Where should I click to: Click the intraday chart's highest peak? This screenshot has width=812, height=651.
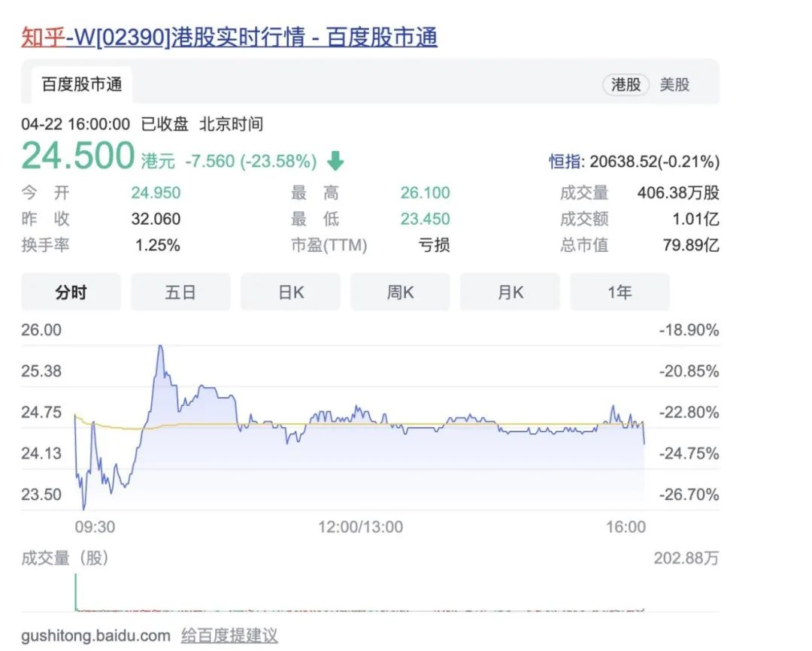pos(160,347)
